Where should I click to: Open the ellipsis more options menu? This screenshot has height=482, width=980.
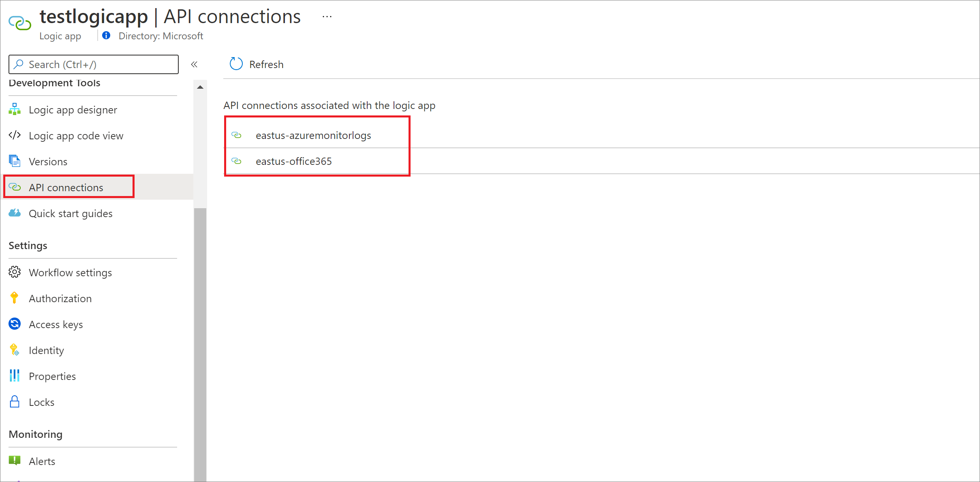pyautogui.click(x=327, y=17)
